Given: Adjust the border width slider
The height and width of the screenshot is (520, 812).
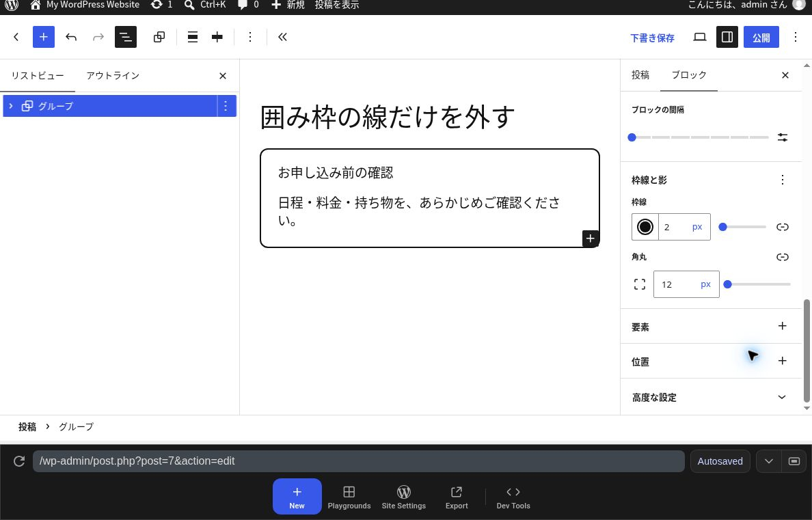Looking at the screenshot, I should (742, 227).
